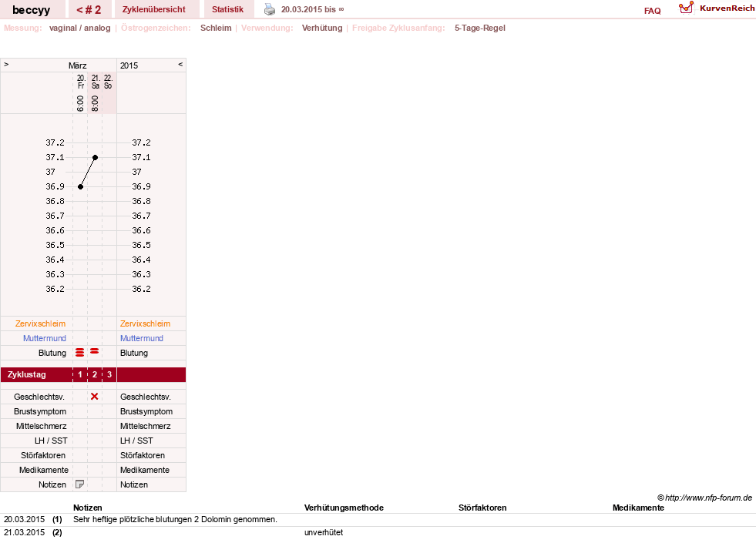Viewport: 756px width, 553px height.
Task: Select cycle day 3 in the Zyklustag row
Action: [x=109, y=374]
